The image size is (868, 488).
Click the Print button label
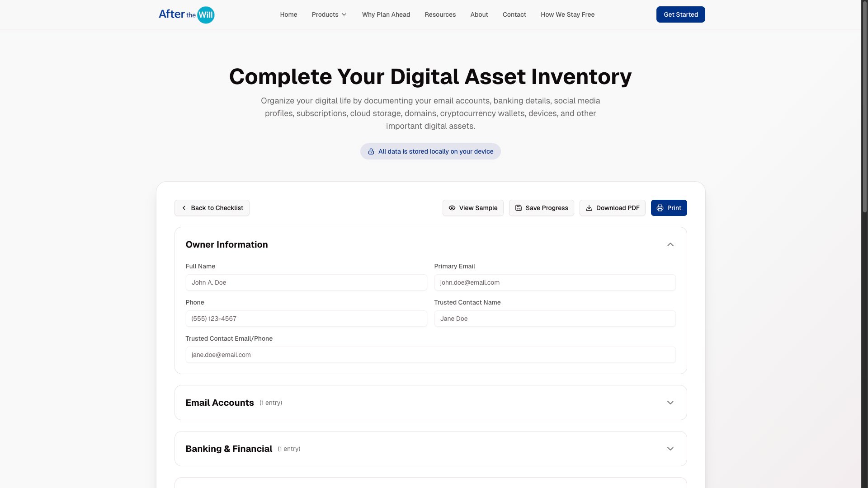(x=674, y=208)
